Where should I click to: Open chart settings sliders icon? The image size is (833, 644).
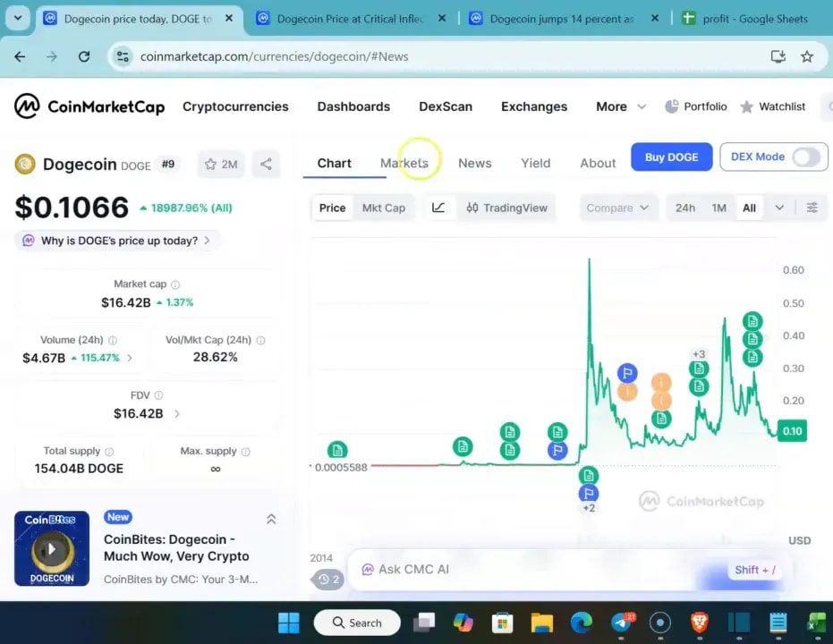click(x=812, y=208)
